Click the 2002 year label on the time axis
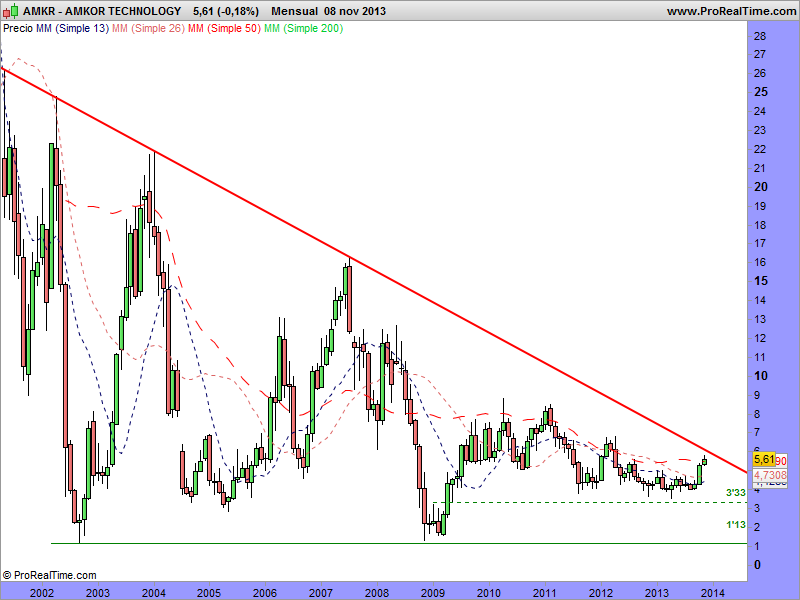The image size is (800, 600). pyautogui.click(x=42, y=593)
